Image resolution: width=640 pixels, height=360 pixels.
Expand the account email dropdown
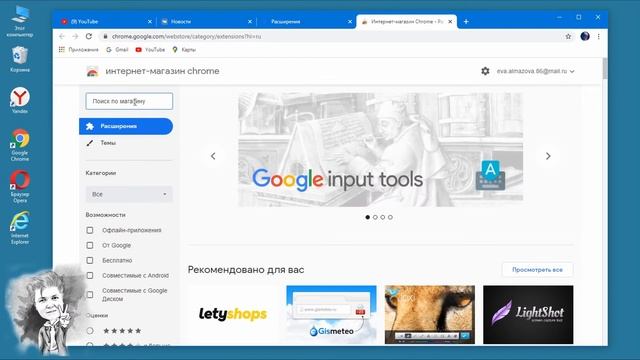click(535, 71)
